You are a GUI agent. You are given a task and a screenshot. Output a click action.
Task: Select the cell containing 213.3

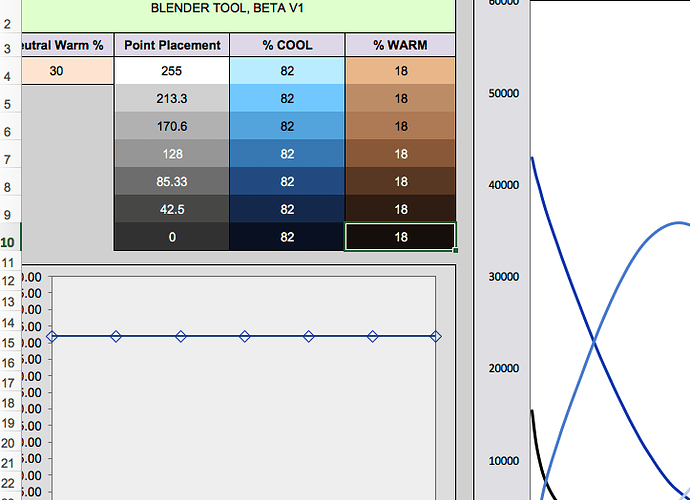coord(172,99)
